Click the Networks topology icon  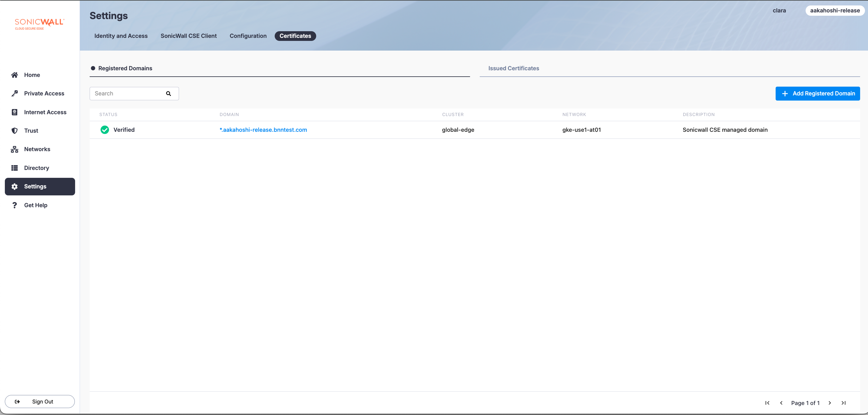[x=15, y=149]
